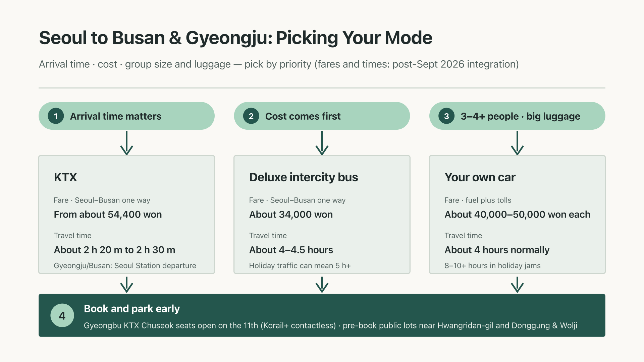Screen dimensions: 644x362
Task: Click 'About 4 hours normally' travel time
Action: (497, 250)
